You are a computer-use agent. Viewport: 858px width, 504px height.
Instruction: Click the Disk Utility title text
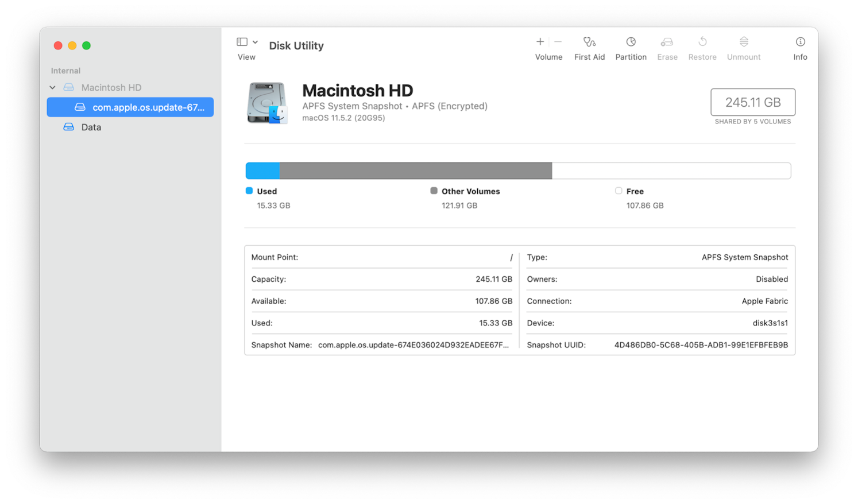[x=296, y=45]
